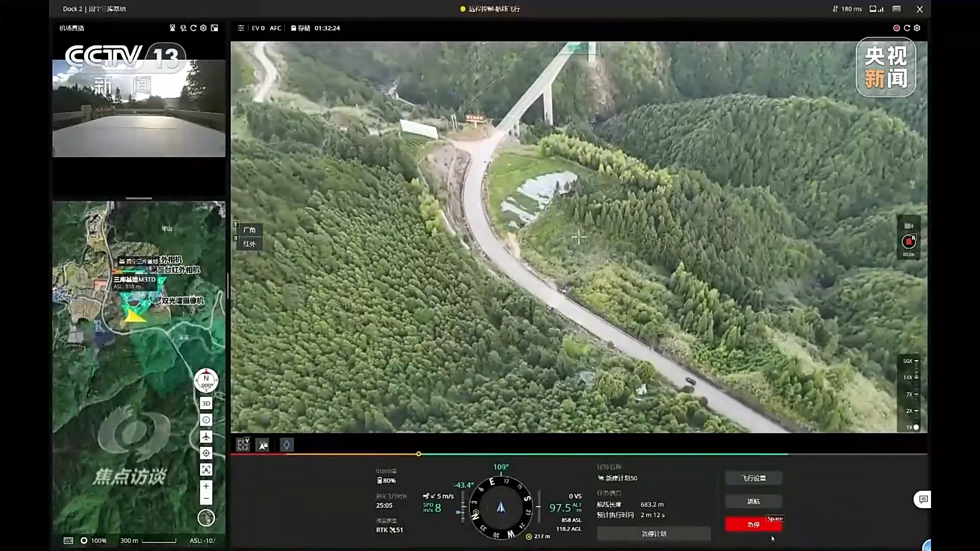
Task: Select the 红外 infrared lens
Action: click(249, 244)
